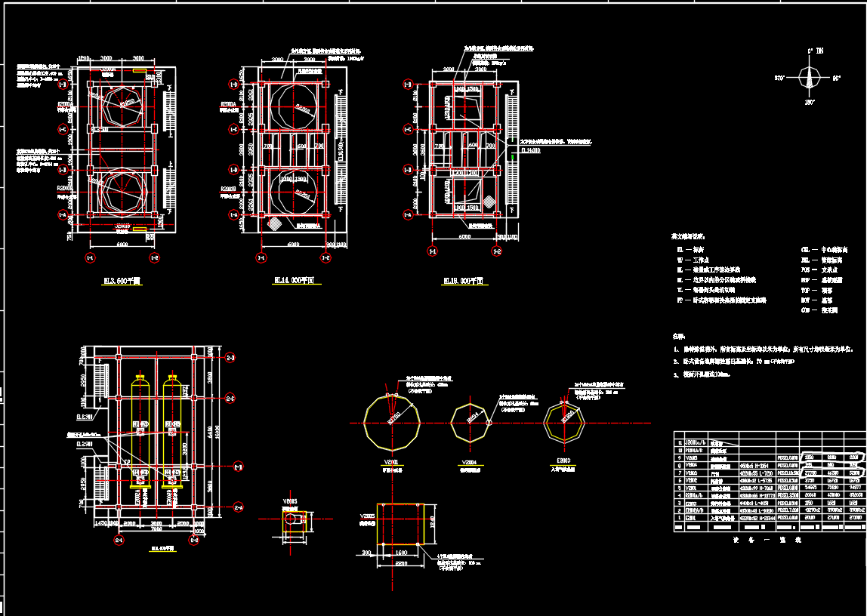Click the EL14.000 plan title text
This screenshot has width=867, height=616.
pos(295,281)
